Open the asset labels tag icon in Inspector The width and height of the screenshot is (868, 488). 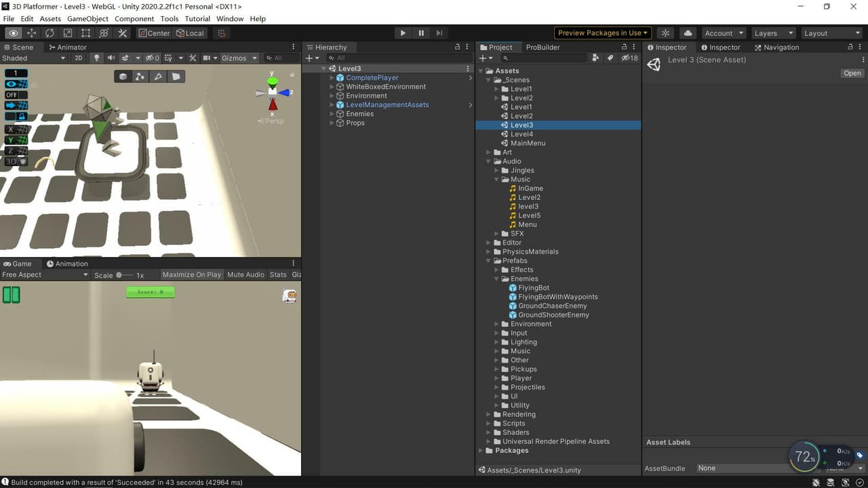pyautogui.click(x=860, y=455)
